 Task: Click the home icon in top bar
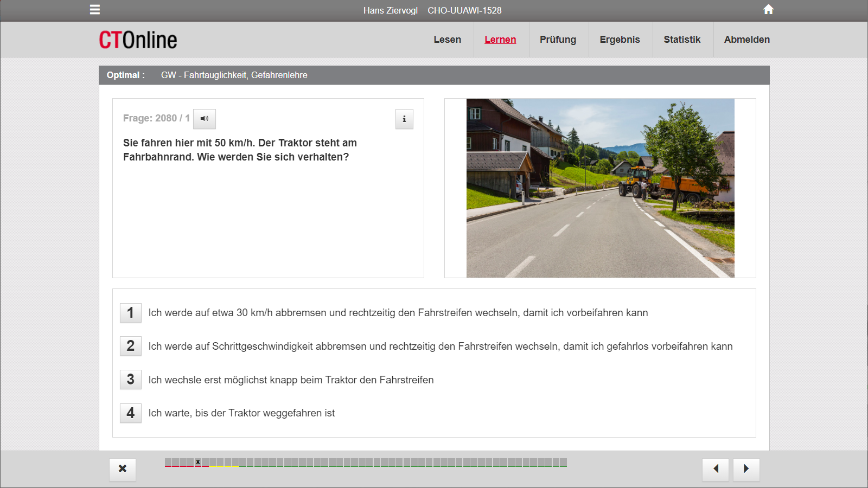[x=768, y=10]
